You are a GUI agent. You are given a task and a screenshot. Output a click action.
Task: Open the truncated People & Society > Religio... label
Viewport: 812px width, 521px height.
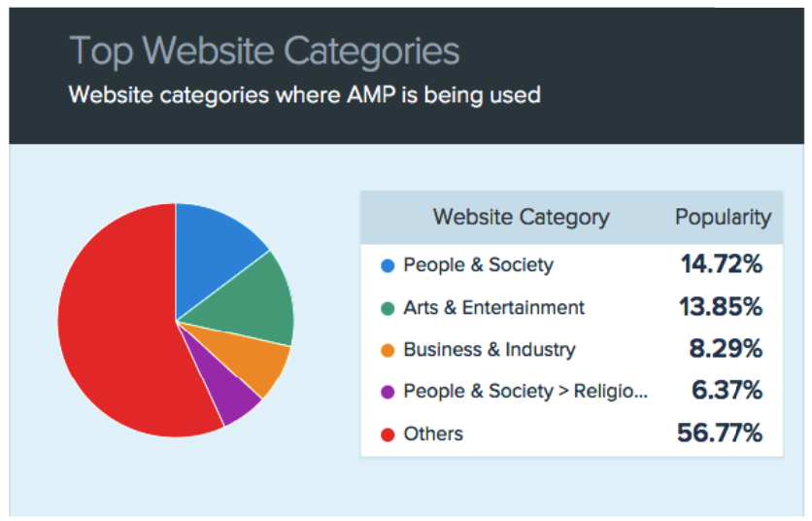(x=525, y=392)
